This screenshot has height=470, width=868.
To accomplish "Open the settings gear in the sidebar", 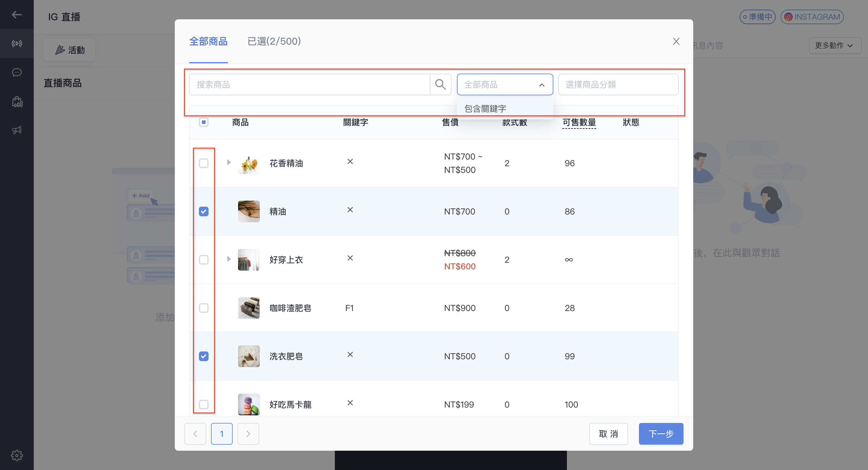I will [x=17, y=455].
